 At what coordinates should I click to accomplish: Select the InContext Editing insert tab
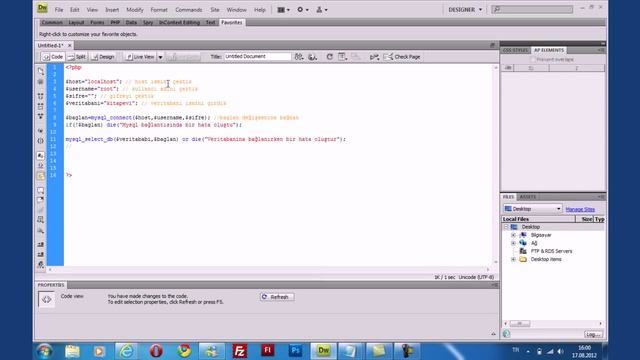pyautogui.click(x=179, y=22)
